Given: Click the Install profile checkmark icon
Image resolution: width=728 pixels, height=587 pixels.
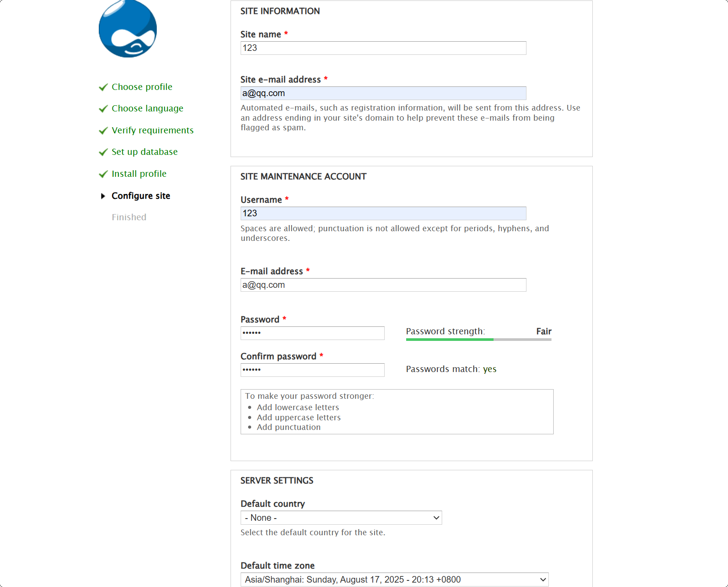Looking at the screenshot, I should coord(103,174).
